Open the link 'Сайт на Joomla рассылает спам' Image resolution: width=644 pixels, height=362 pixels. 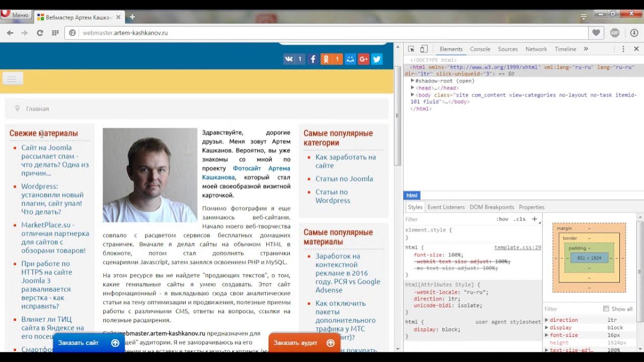coord(55,160)
